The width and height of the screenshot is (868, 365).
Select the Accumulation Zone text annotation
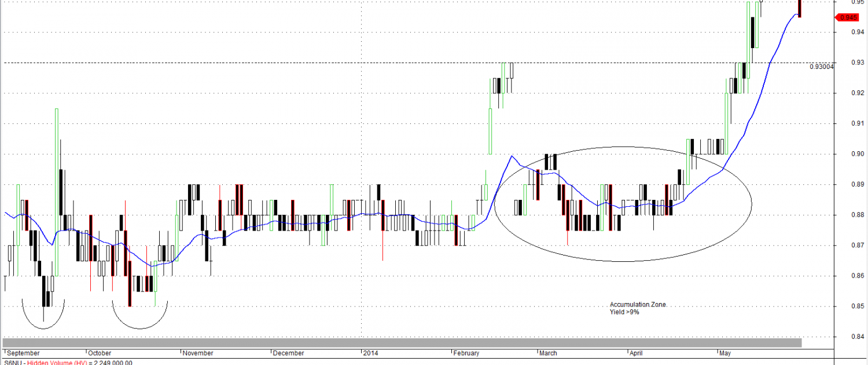[x=638, y=305]
